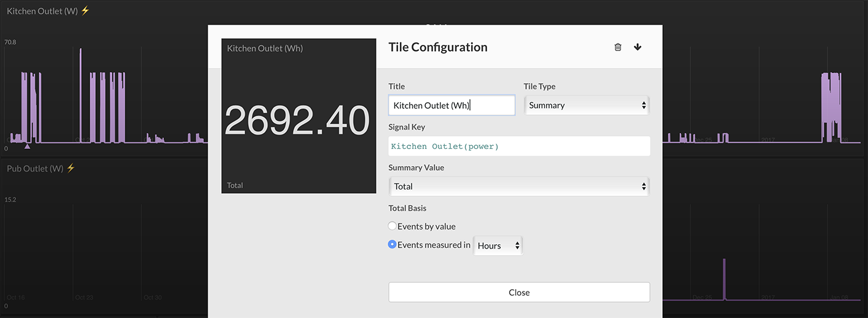Click the 2692.40 summary value in preview tile
The width and height of the screenshot is (868, 318).
click(297, 120)
